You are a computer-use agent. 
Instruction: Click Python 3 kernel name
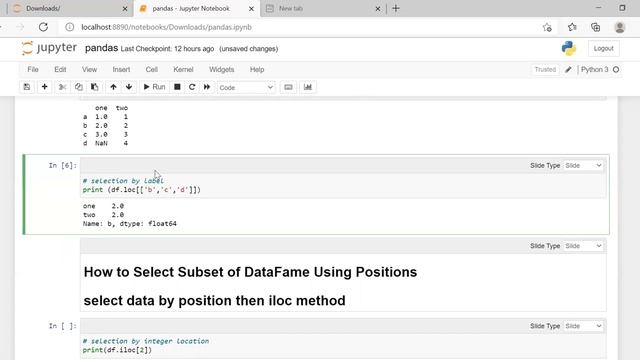(x=594, y=69)
